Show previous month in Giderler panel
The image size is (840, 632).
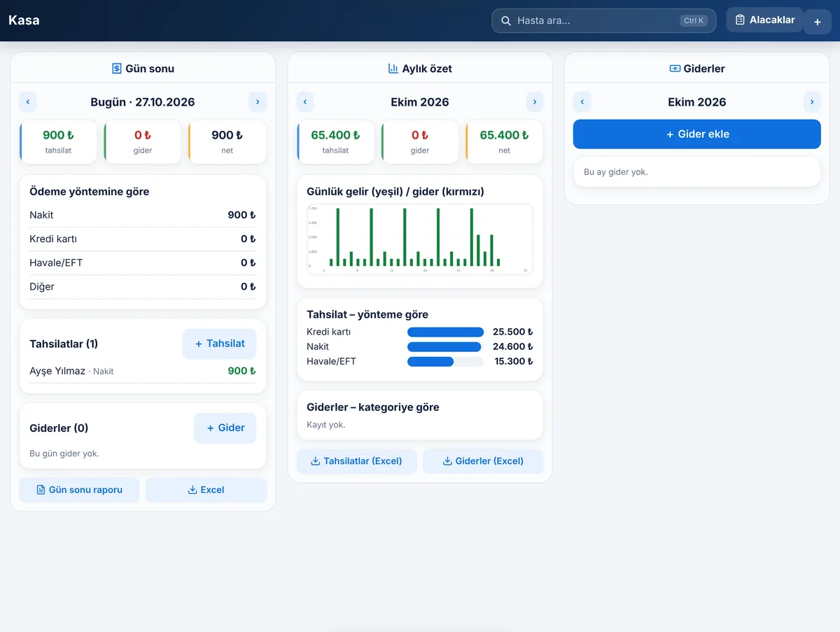pos(582,102)
